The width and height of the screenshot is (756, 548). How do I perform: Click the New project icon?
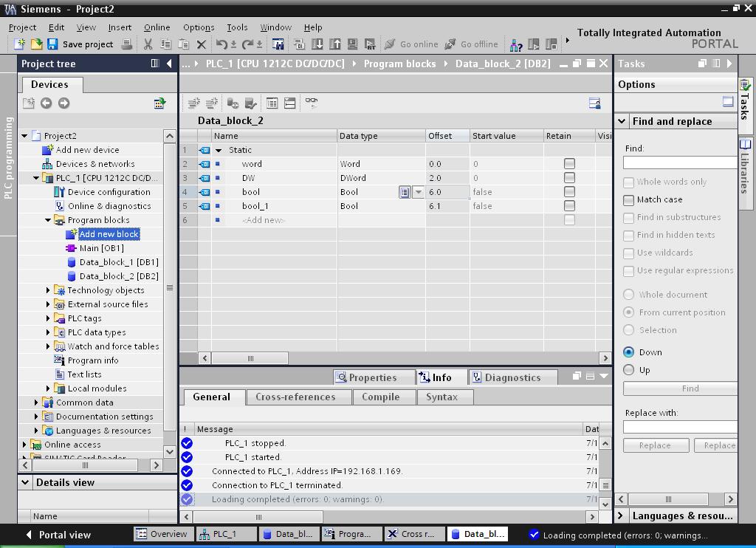point(19,44)
